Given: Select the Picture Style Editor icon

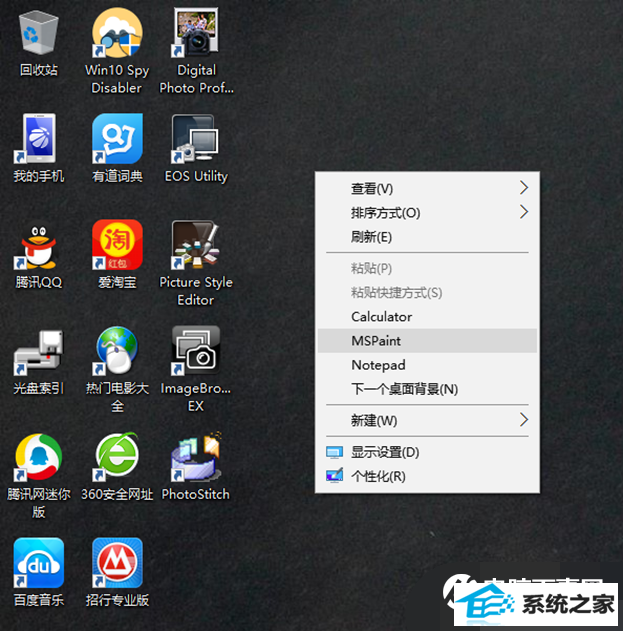Looking at the screenshot, I should coord(196,246).
